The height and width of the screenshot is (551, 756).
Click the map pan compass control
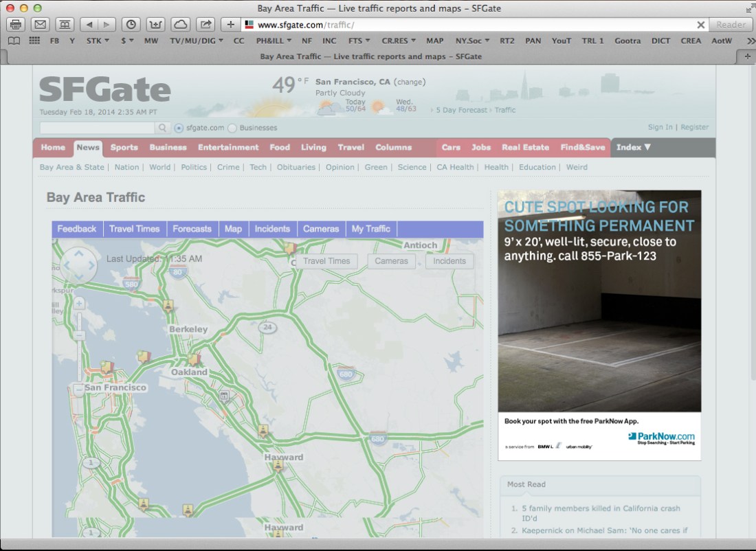coord(78,265)
